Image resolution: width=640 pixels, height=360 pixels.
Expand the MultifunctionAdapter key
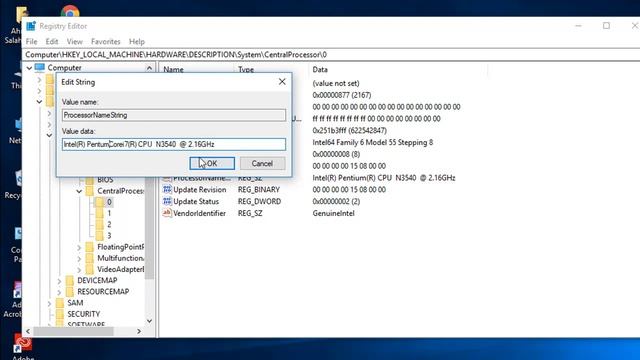pos(79,258)
